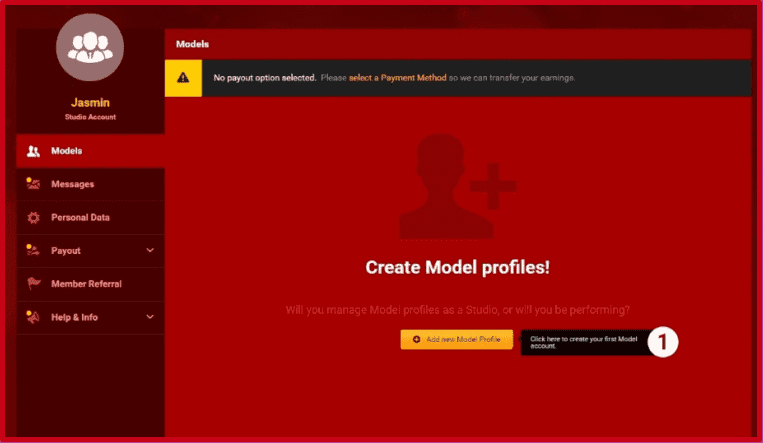
Task: Follow the 'select a Payment Method' link
Action: [x=399, y=78]
